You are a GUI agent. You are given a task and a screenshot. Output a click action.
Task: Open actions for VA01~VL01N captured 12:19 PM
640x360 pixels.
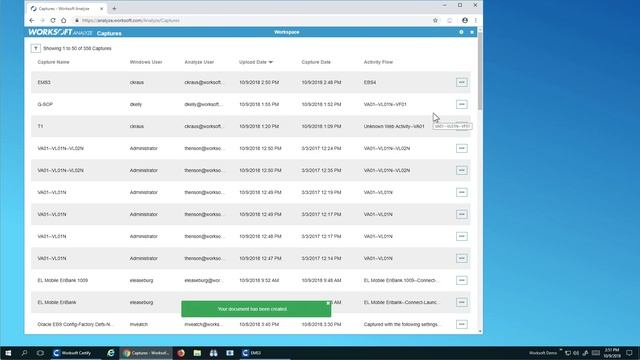point(462,193)
